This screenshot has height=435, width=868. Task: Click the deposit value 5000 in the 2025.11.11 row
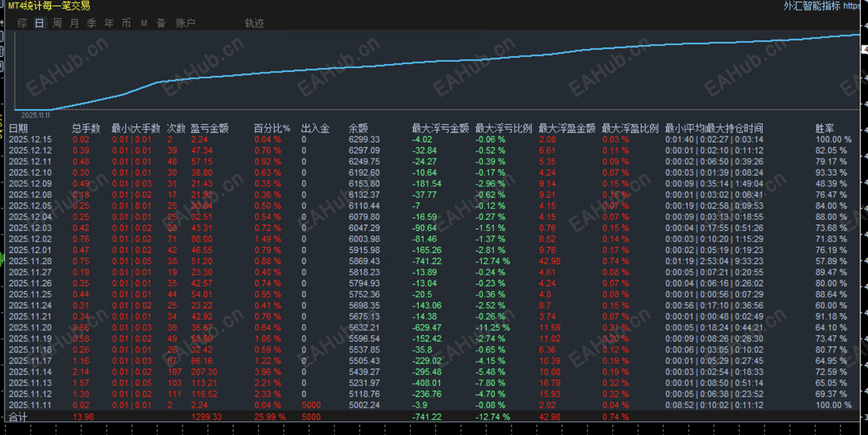pos(311,405)
